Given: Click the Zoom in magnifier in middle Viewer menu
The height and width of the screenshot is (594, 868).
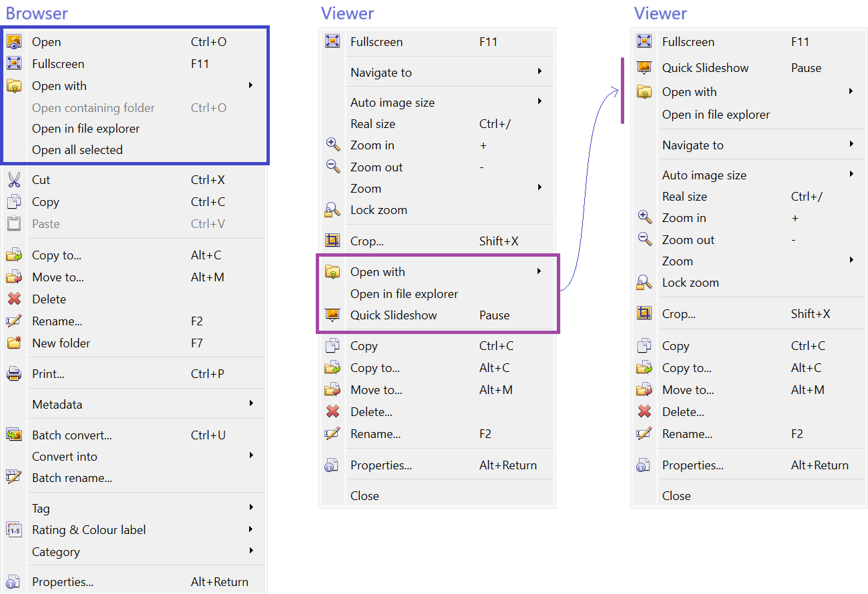Looking at the screenshot, I should 332,145.
